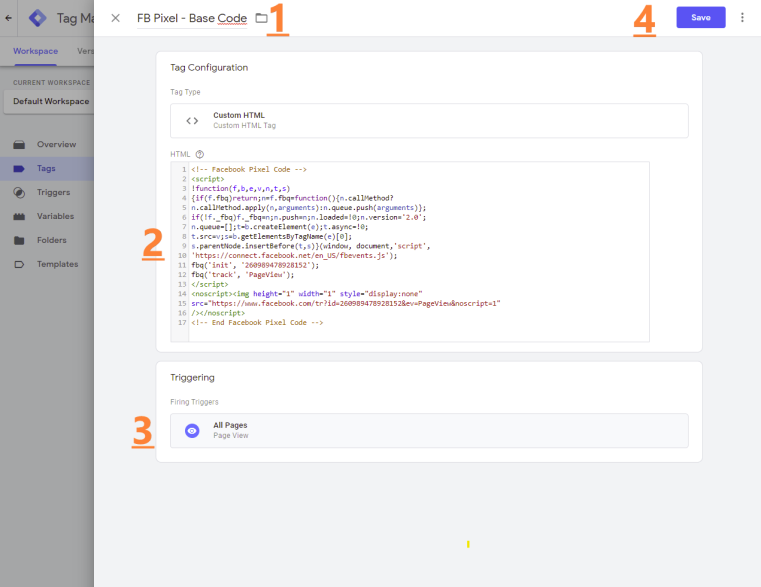Open Variables in the sidebar
This screenshot has height=587, width=761.
(47, 216)
